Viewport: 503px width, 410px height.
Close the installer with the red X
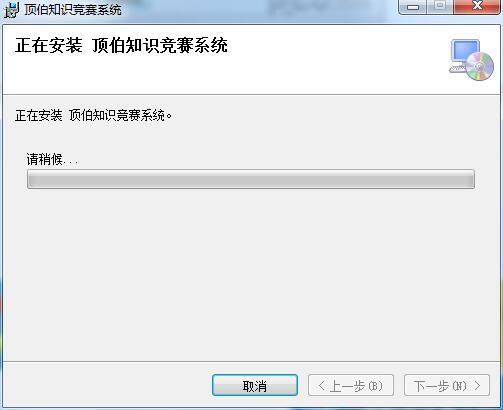477,6
